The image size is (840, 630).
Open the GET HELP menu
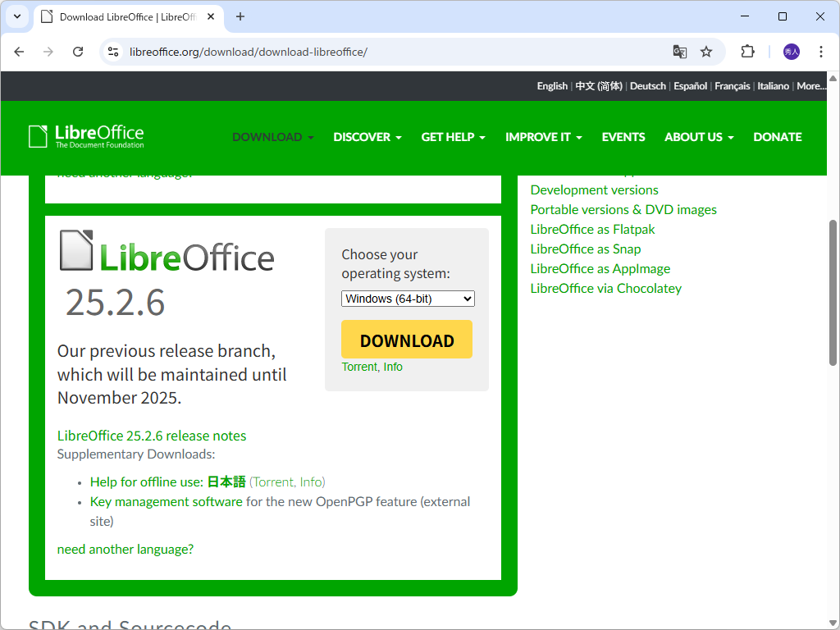click(x=452, y=137)
